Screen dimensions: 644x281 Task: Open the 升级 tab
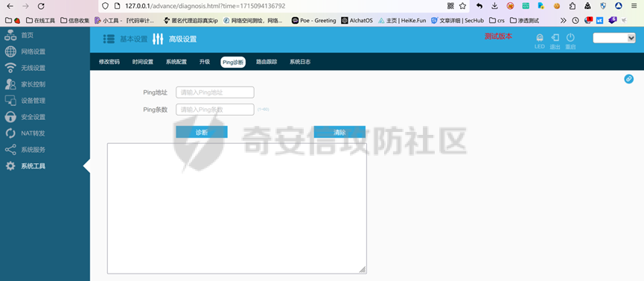point(205,62)
